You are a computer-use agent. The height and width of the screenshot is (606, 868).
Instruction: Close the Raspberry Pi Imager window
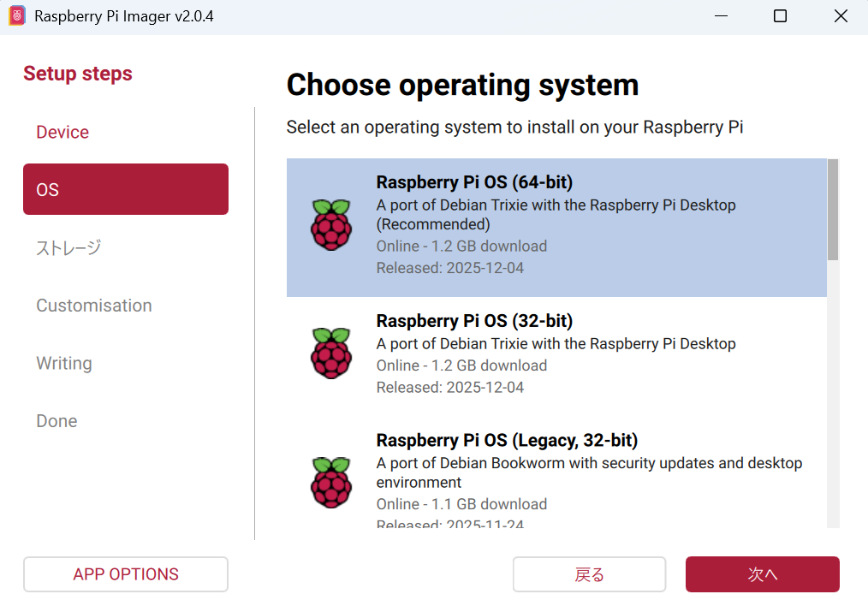(x=840, y=17)
